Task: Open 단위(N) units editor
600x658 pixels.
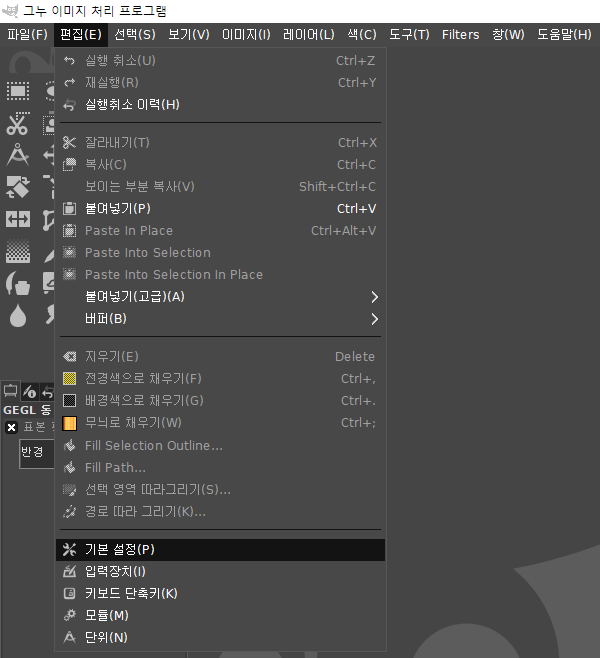Action: (x=220, y=637)
